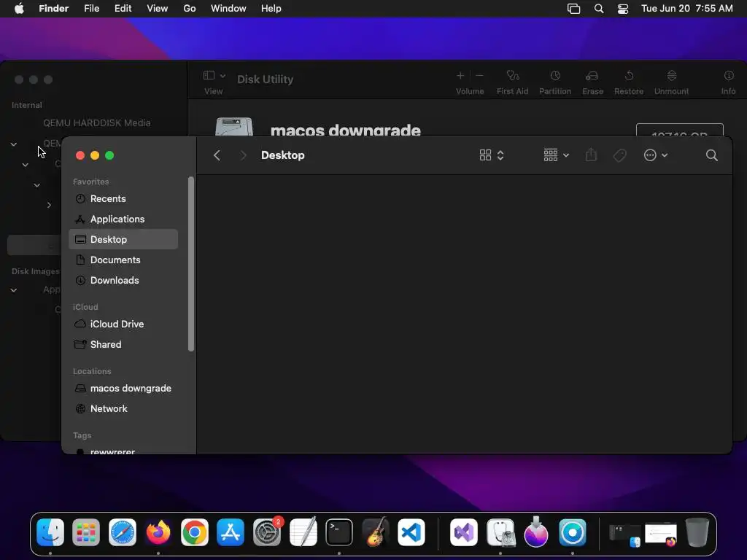Viewport: 747px width, 560px height.
Task: Launch Google Chrome from Dock
Action: pos(194,532)
